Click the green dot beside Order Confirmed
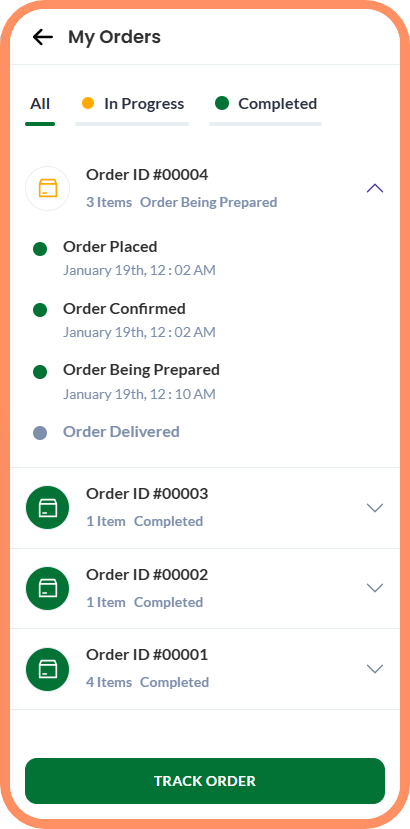 [40, 310]
